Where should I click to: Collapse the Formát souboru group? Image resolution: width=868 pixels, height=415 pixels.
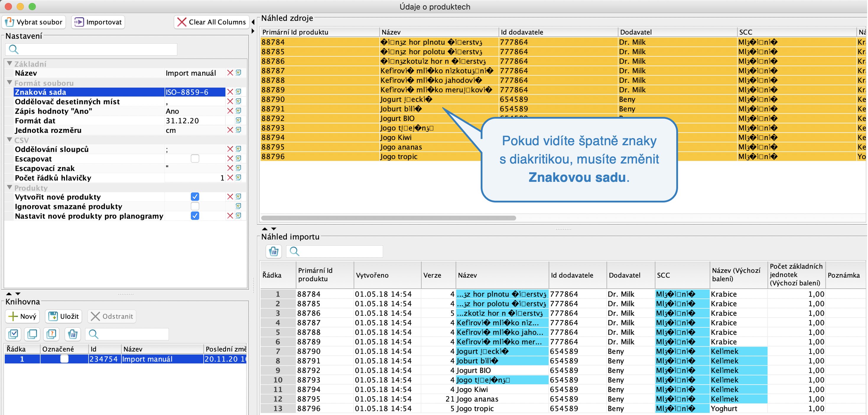click(x=10, y=82)
